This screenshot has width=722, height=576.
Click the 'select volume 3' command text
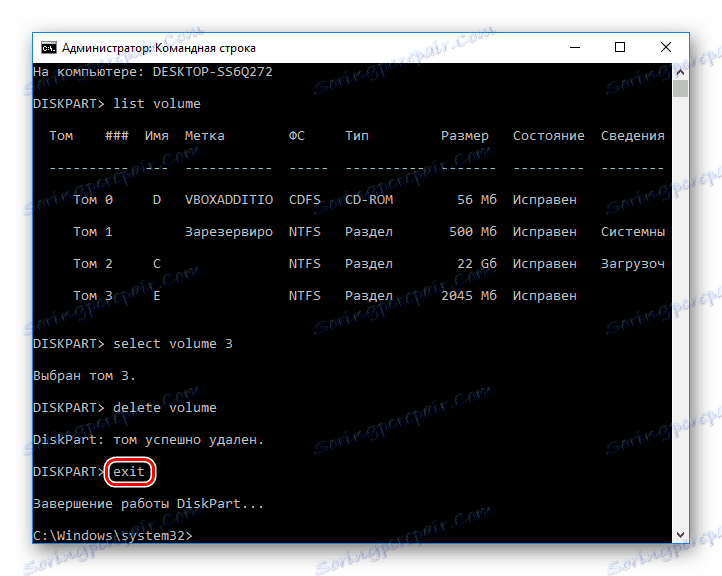[173, 344]
